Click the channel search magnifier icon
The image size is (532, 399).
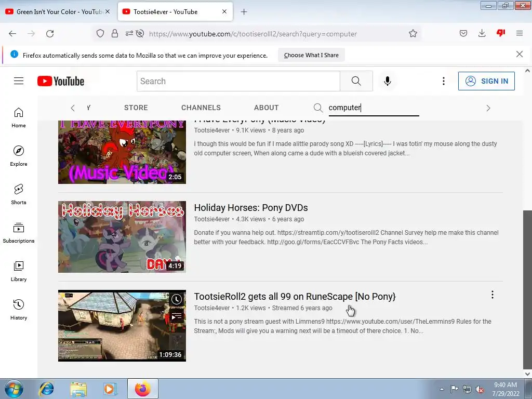tap(318, 108)
